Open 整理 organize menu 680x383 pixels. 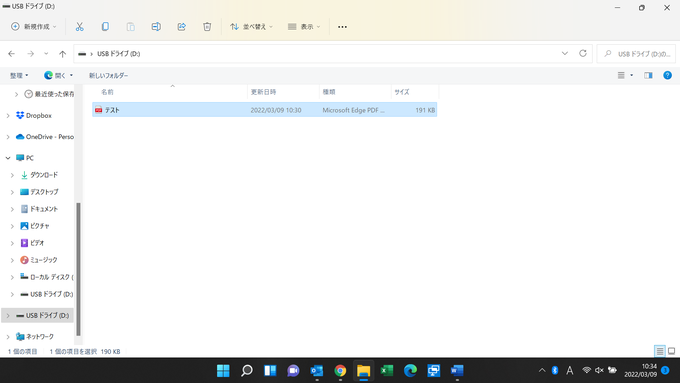19,75
